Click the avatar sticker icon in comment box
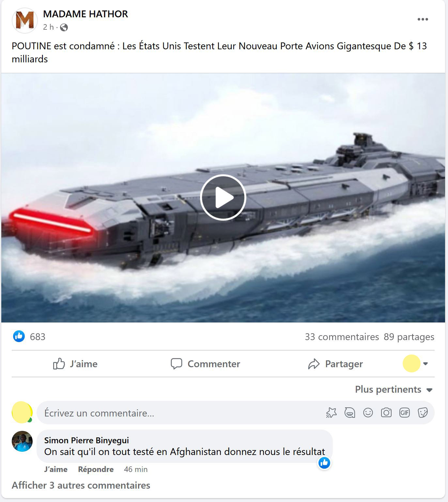The height and width of the screenshot is (502, 448). coord(350,413)
